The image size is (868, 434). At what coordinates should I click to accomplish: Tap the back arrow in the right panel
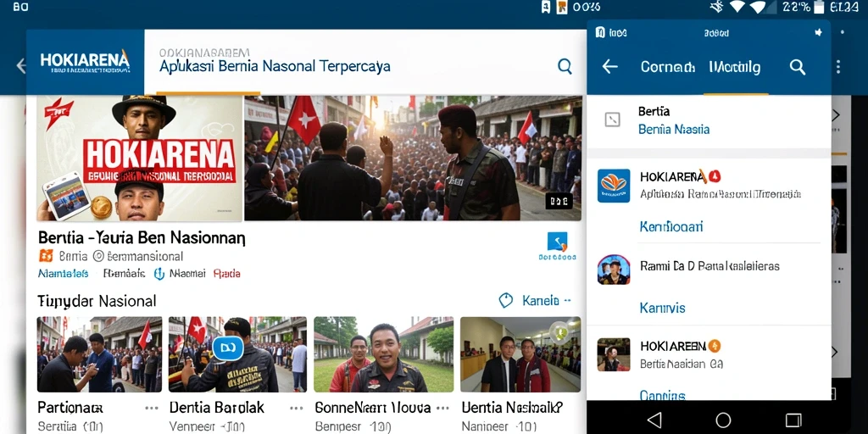pos(609,67)
